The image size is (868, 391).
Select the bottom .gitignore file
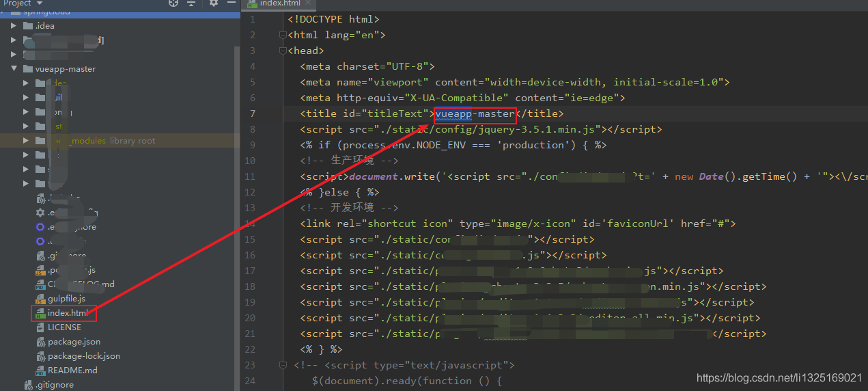tap(54, 385)
